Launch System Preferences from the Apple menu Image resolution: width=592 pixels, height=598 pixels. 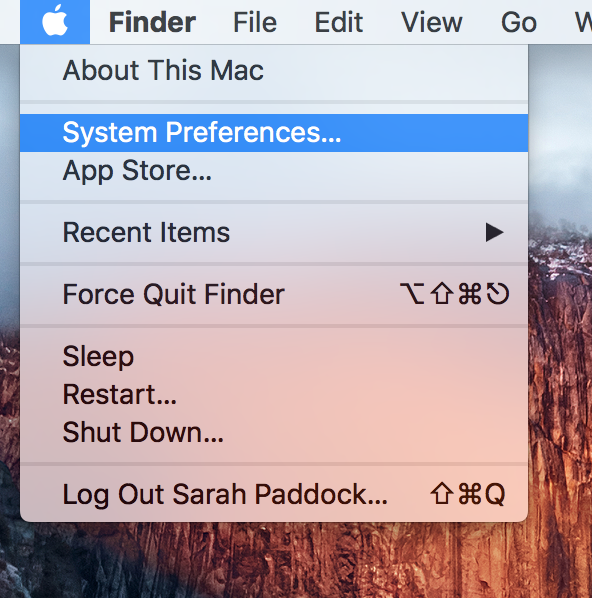pyautogui.click(x=274, y=133)
